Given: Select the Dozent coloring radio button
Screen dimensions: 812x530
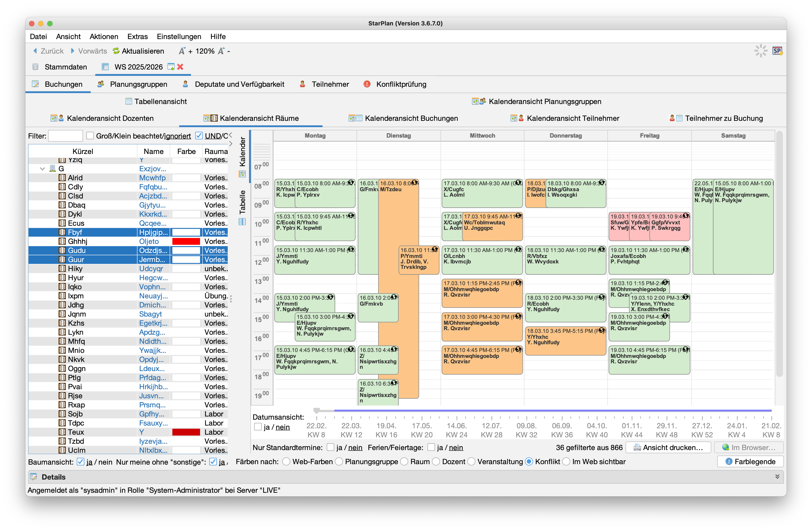Looking at the screenshot, I should pos(436,462).
